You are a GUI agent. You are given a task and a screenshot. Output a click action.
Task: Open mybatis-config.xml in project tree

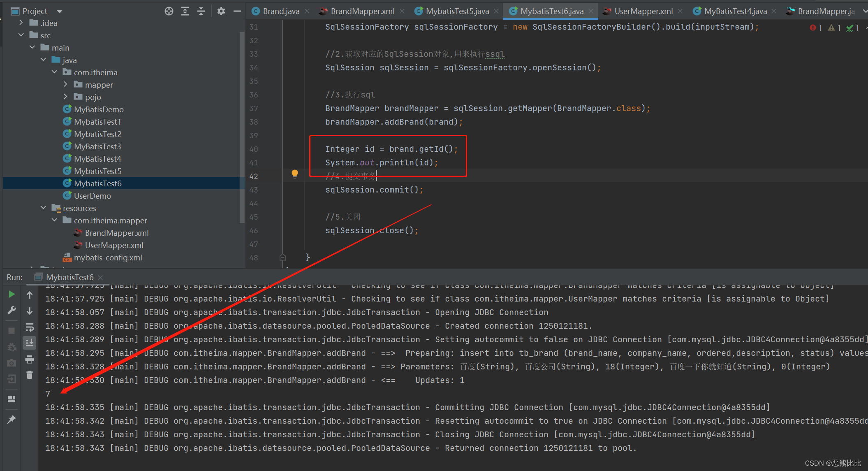coord(108,258)
